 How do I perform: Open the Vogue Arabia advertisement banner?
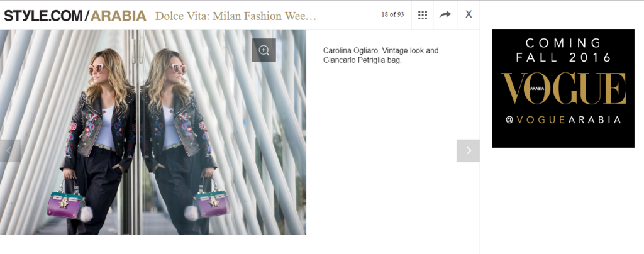click(563, 88)
